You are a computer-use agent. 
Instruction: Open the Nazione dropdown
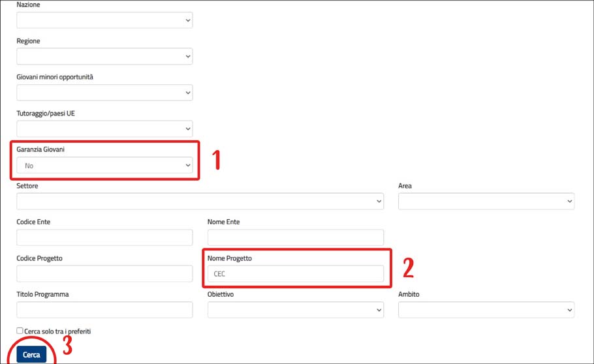tap(104, 20)
